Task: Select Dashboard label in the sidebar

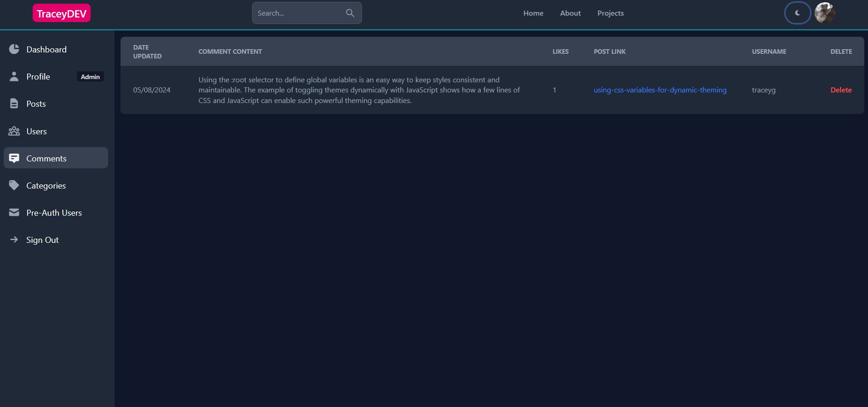Action: (46, 50)
